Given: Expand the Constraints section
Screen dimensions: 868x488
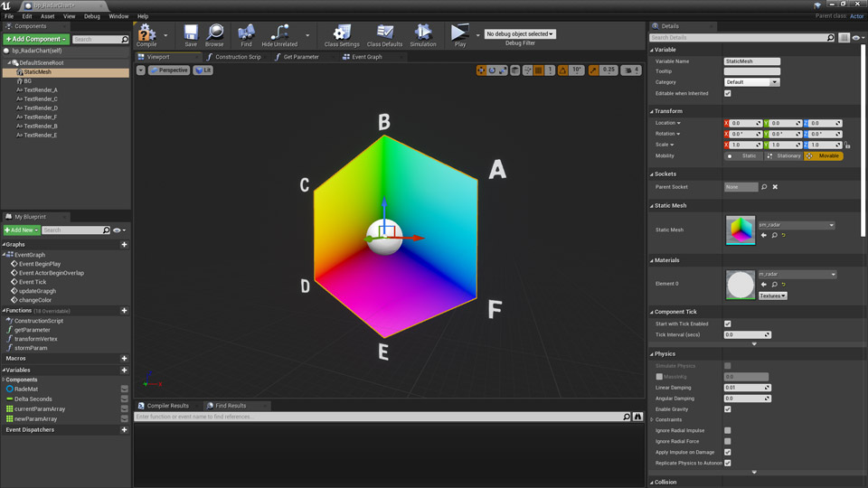Looking at the screenshot, I should (x=652, y=420).
